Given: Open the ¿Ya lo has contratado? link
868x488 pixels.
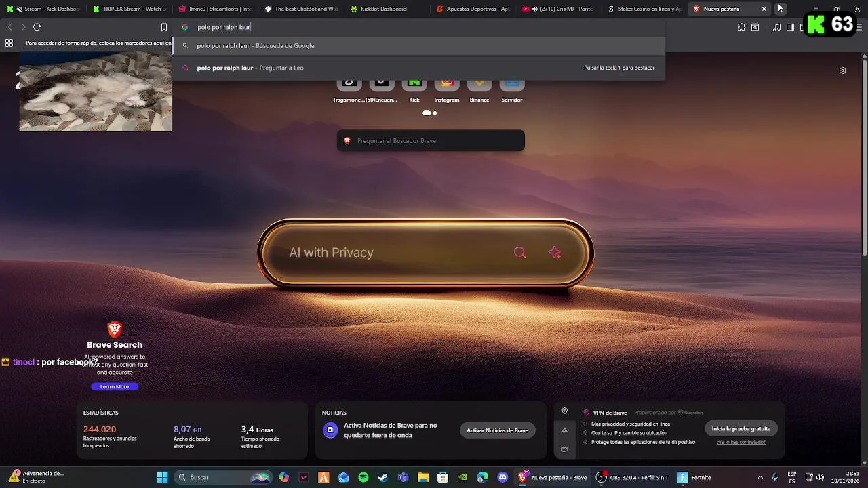Looking at the screenshot, I should 741,442.
